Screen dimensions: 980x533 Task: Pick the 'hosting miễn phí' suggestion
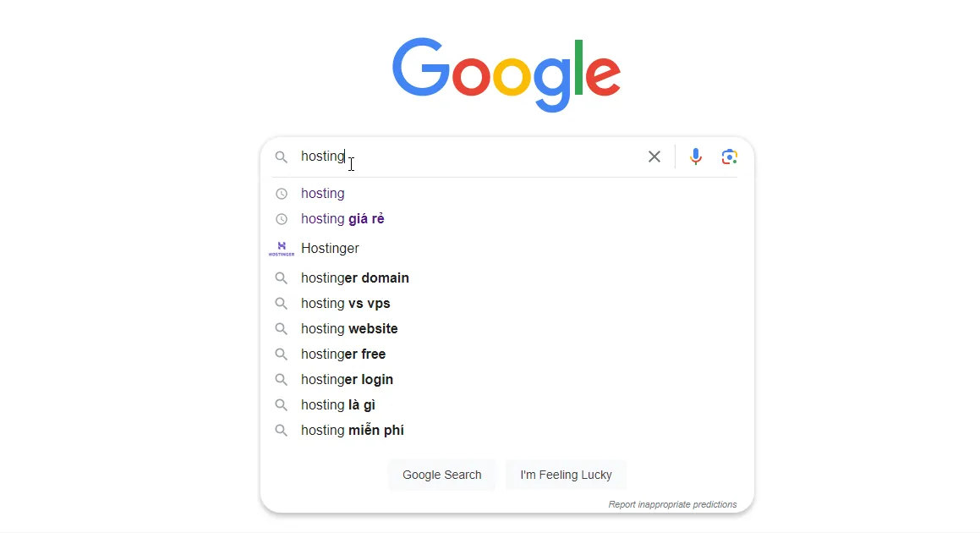point(352,430)
